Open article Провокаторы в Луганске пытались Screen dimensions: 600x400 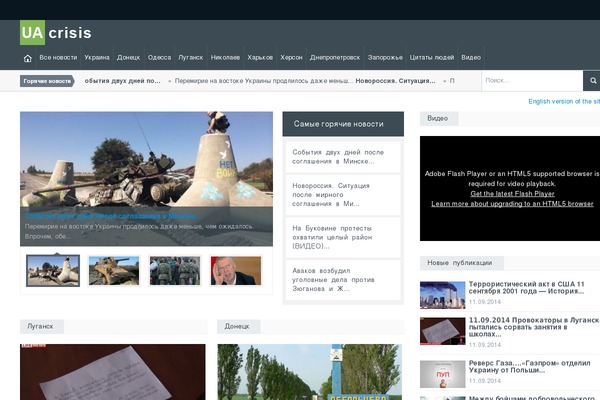point(534,327)
